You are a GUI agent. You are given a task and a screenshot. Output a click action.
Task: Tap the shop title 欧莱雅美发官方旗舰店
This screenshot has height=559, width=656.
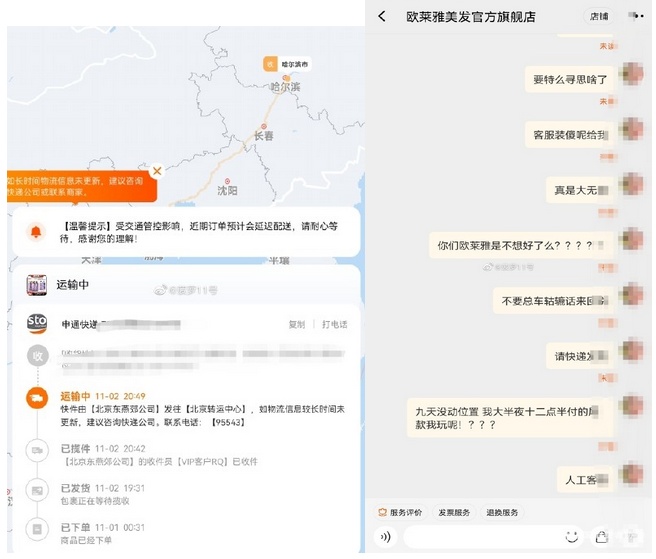point(471,17)
